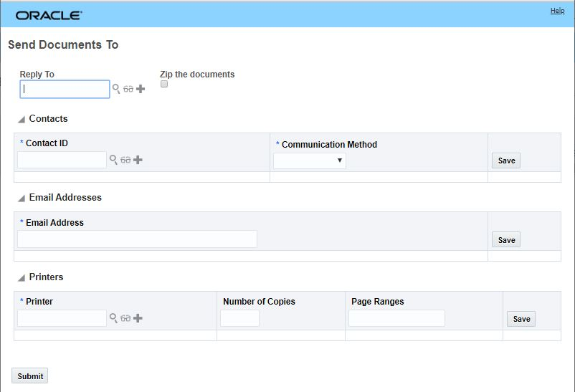Open the Help link

(x=557, y=11)
